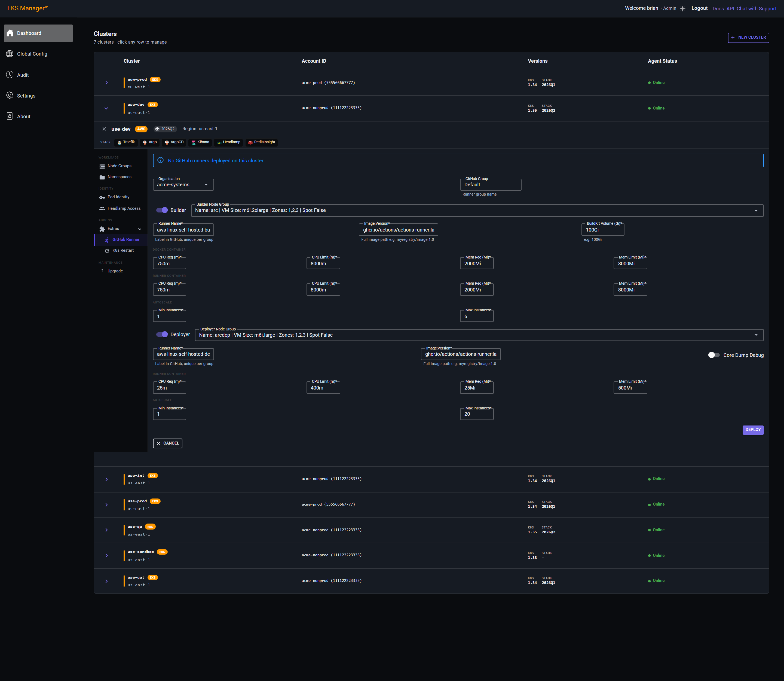This screenshot has width=784, height=681.
Task: Click the K8s Restart refresh icon
Action: 107,251
